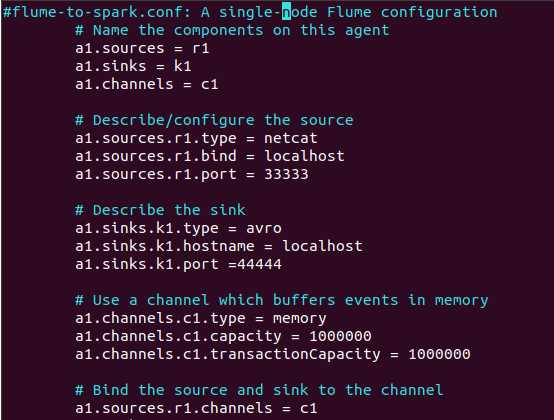Click the '#flume-to-spark.conf' header text
The height and width of the screenshot is (420, 554).
click(x=96, y=12)
